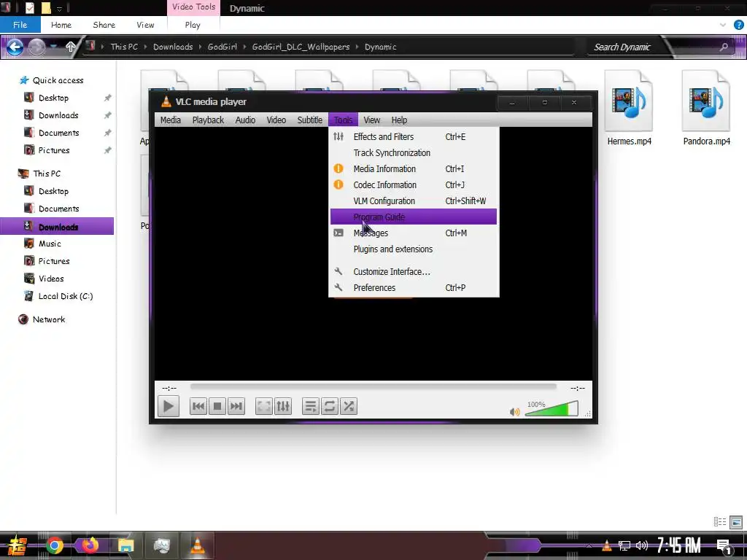Select Network in the navigation pane
The width and height of the screenshot is (747, 560).
tap(49, 319)
